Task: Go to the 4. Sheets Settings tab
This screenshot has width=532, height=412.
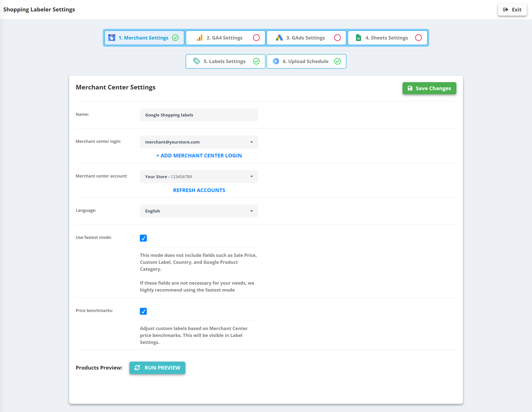Action: (388, 38)
